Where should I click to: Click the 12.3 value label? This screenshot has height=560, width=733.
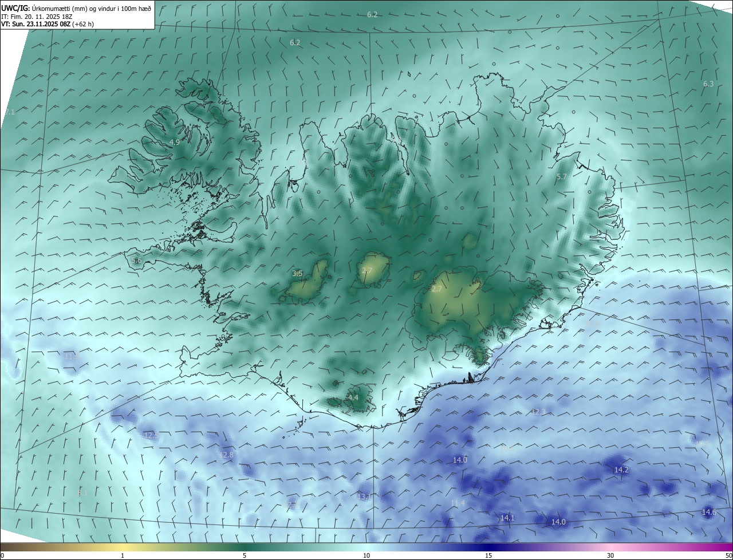tap(538, 412)
